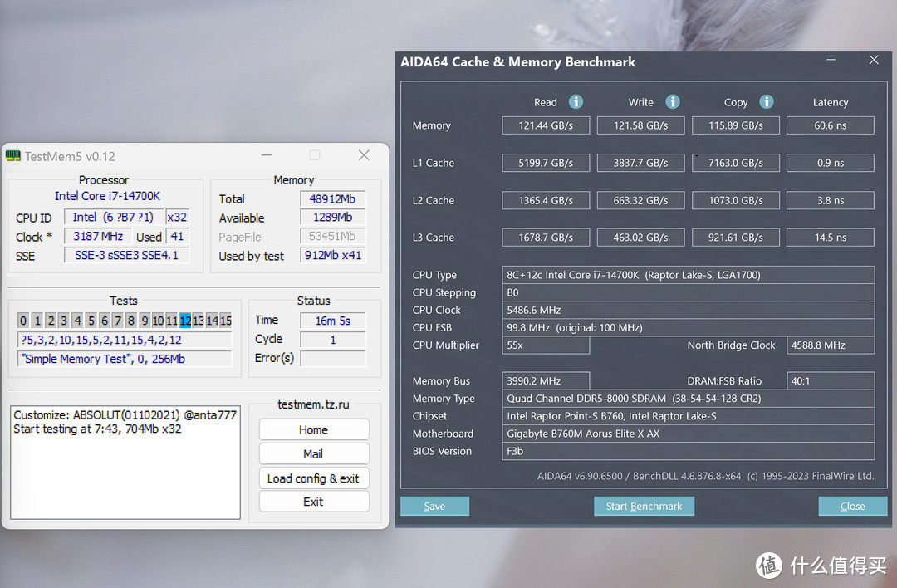The width and height of the screenshot is (897, 588).
Task: Click Motherboard Gigabyte B760M field
Action: [x=689, y=434]
